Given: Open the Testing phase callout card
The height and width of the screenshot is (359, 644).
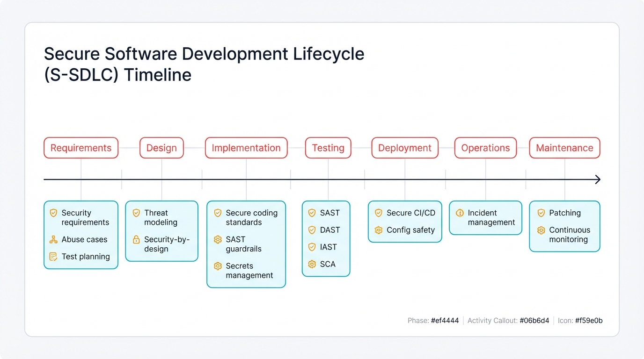Looking at the screenshot, I should pos(326,239).
